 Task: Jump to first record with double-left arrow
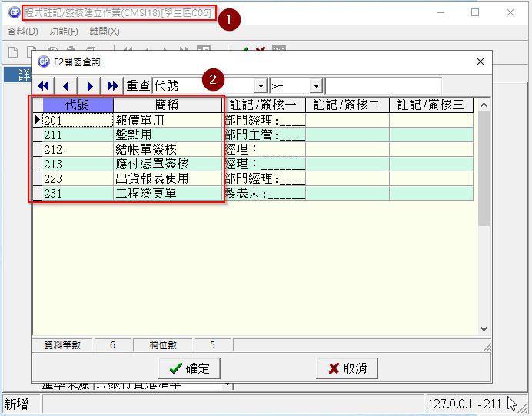click(x=44, y=85)
